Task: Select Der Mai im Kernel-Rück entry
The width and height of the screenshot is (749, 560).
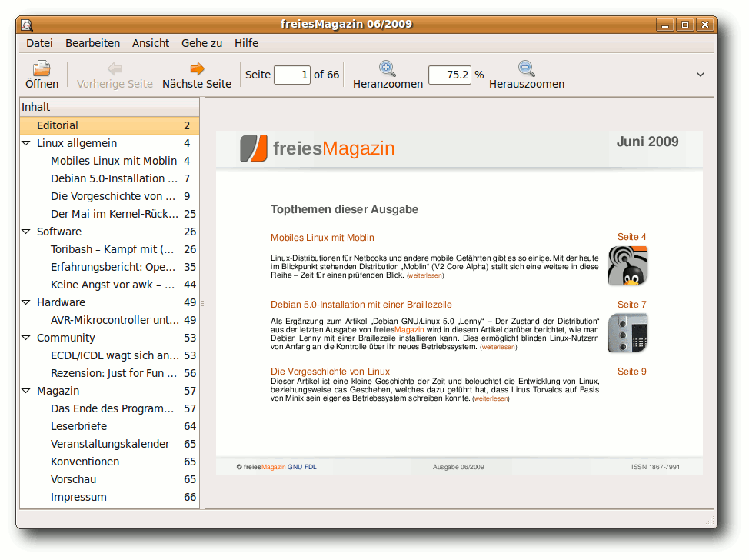Action: pyautogui.click(x=109, y=214)
